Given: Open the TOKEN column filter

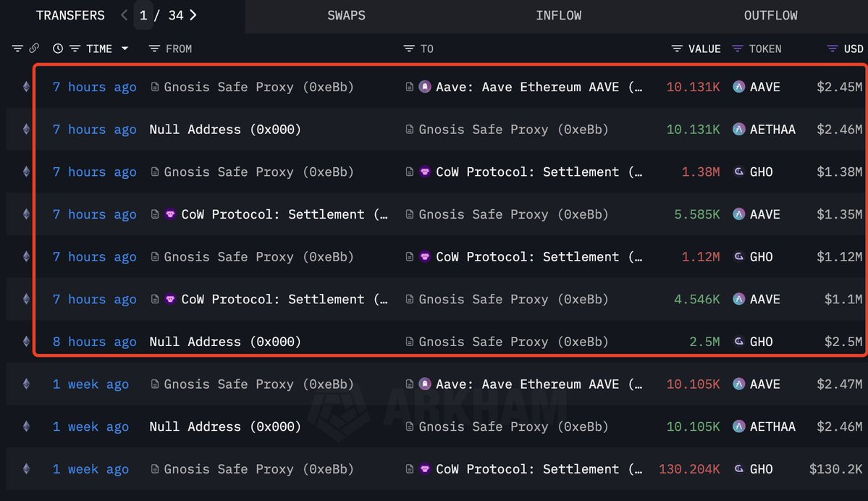Looking at the screenshot, I should coord(738,49).
